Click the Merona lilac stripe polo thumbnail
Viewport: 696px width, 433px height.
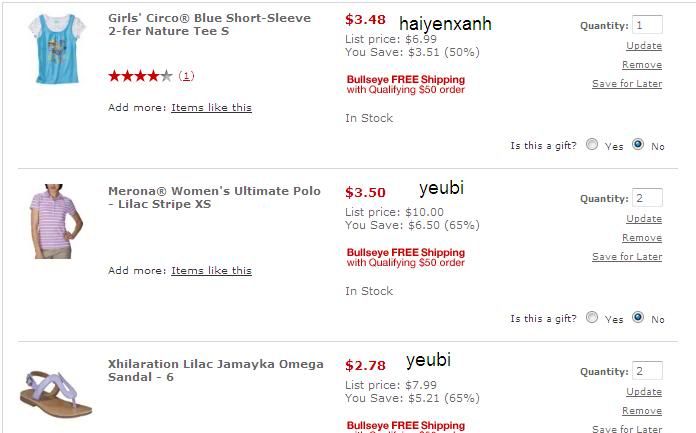pos(50,221)
